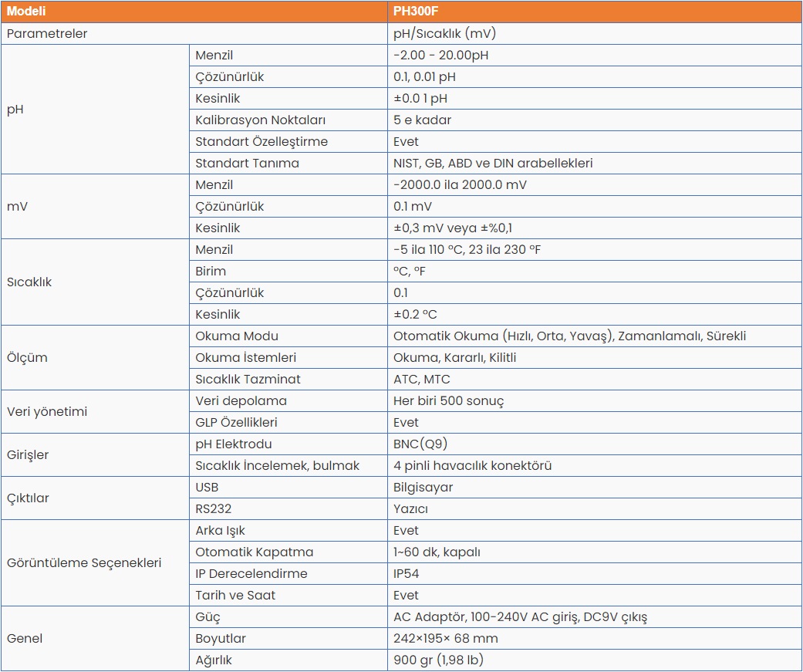803x672 pixels.
Task: Select the 'Yazıcı' value
Action: tap(410, 509)
